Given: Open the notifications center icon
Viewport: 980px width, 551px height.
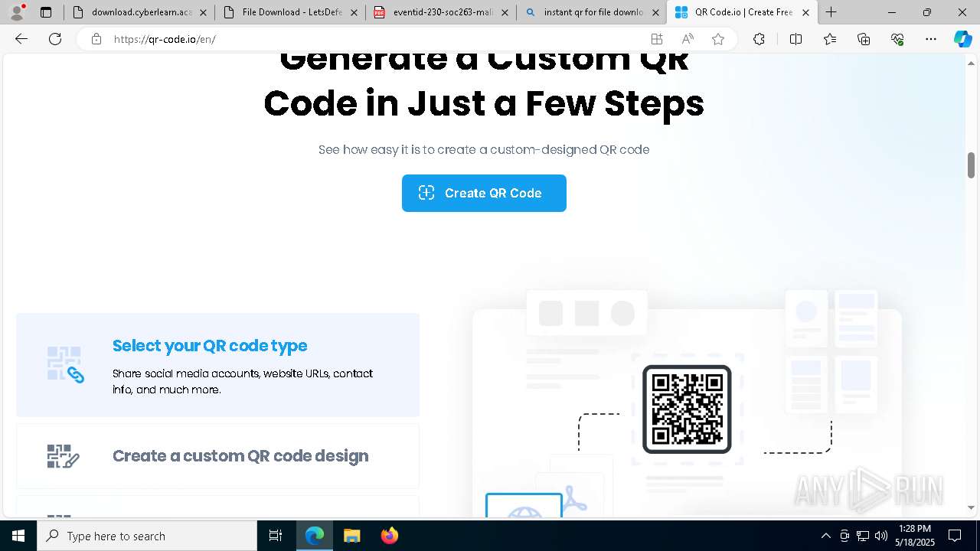Looking at the screenshot, I should (x=955, y=536).
